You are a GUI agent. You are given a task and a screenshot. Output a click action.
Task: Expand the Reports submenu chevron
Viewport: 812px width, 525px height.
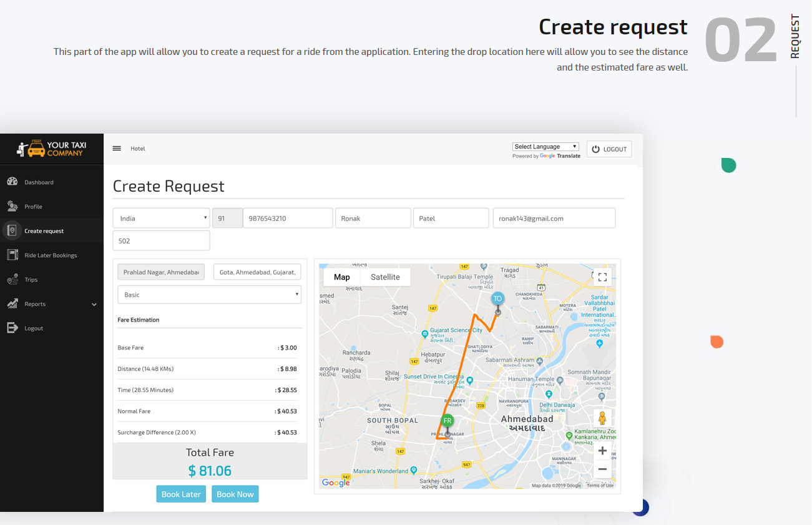(94, 305)
